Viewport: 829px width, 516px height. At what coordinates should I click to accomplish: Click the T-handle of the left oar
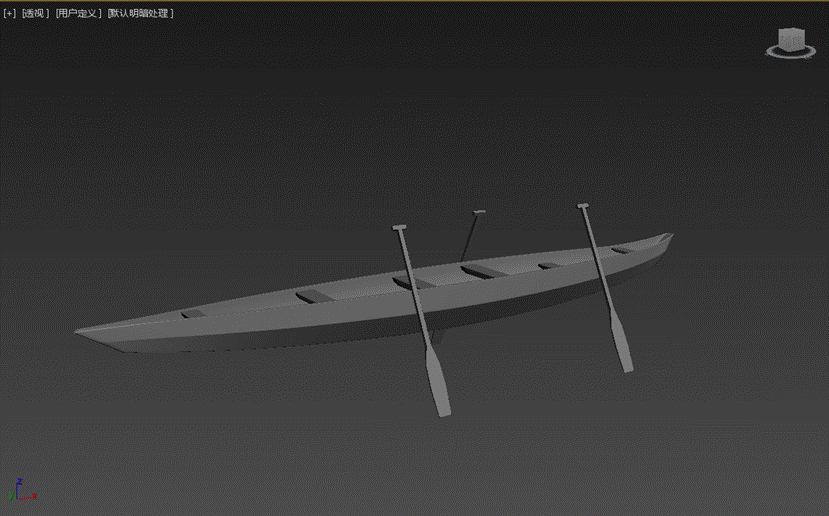pyautogui.click(x=399, y=228)
